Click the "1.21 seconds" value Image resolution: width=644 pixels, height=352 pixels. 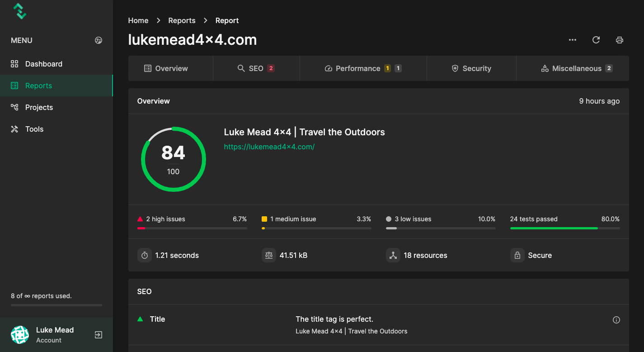click(x=177, y=255)
